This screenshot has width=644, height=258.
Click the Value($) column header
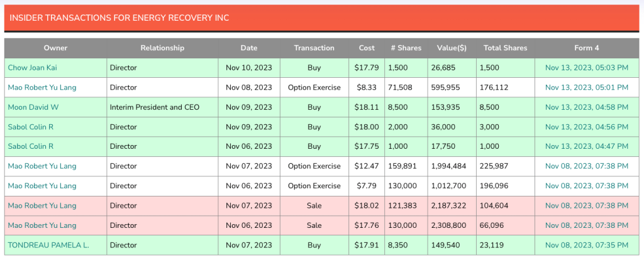pyautogui.click(x=452, y=48)
